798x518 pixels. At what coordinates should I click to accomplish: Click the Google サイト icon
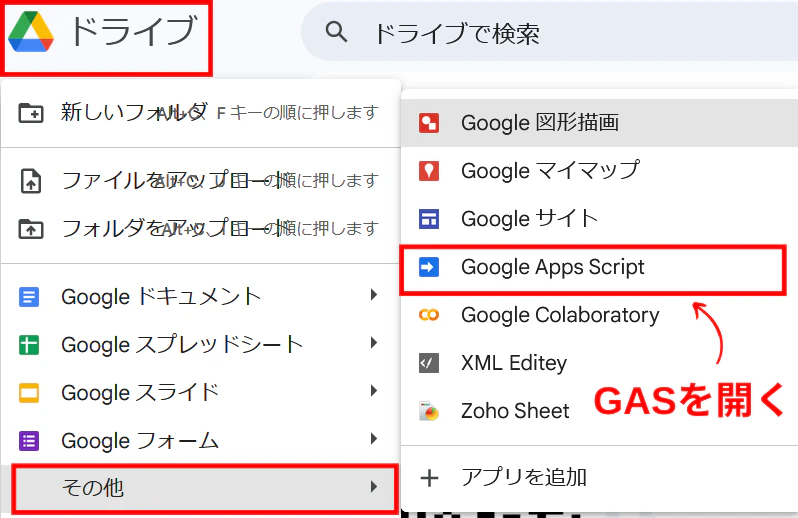click(x=429, y=219)
